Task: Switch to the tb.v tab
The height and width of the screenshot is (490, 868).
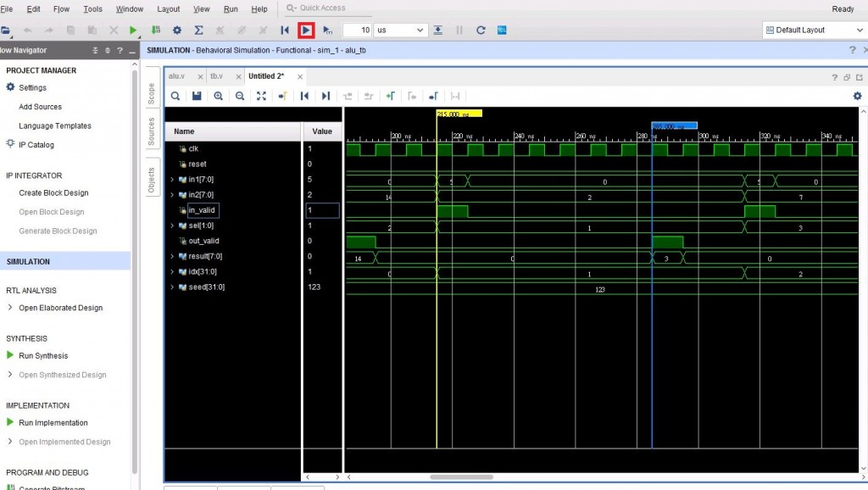Action: (216, 76)
